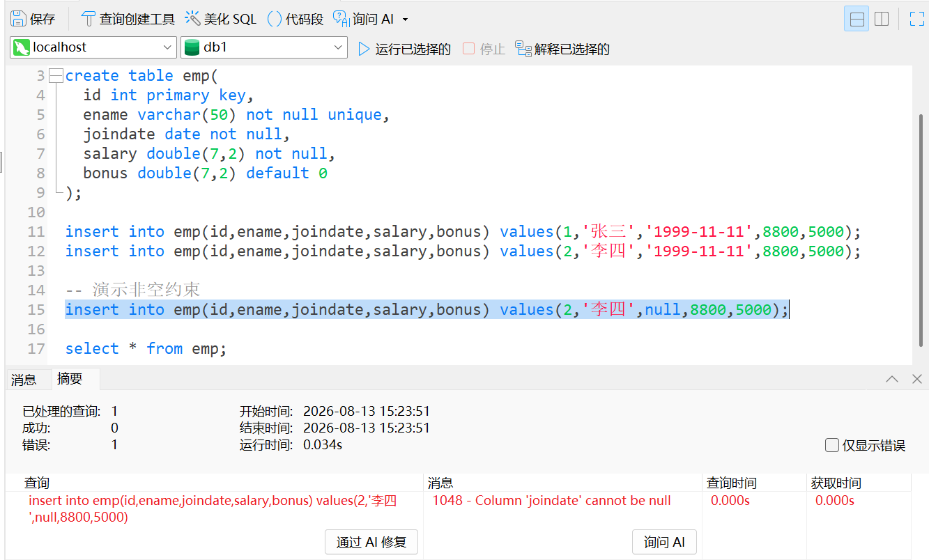This screenshot has width=929, height=560.
Task: Click the vertical scrollbar of the editor
Action: point(921,230)
